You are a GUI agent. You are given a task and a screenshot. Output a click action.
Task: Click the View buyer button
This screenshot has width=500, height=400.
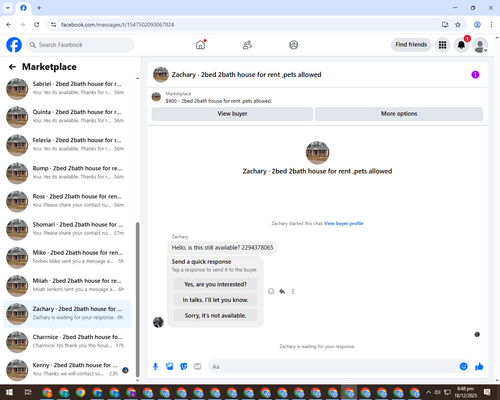(232, 114)
